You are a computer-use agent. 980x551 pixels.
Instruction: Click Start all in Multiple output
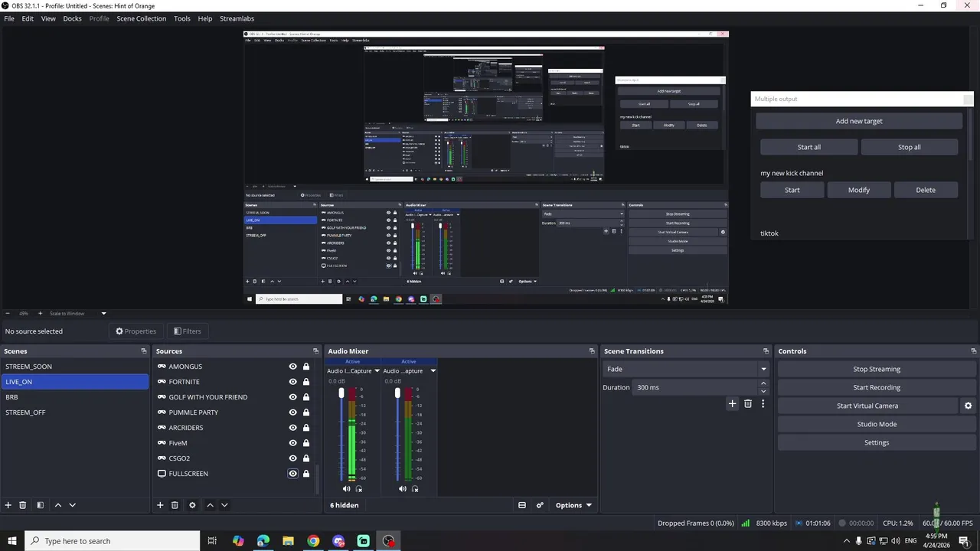pyautogui.click(x=808, y=147)
